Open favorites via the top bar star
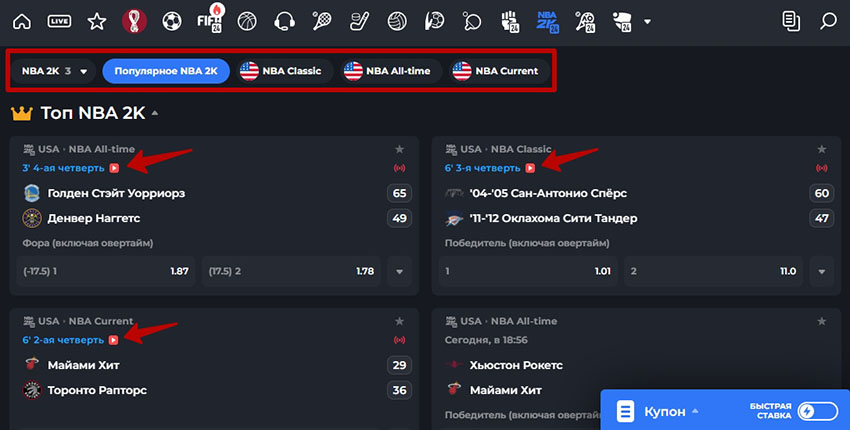The image size is (850, 430). click(x=96, y=22)
